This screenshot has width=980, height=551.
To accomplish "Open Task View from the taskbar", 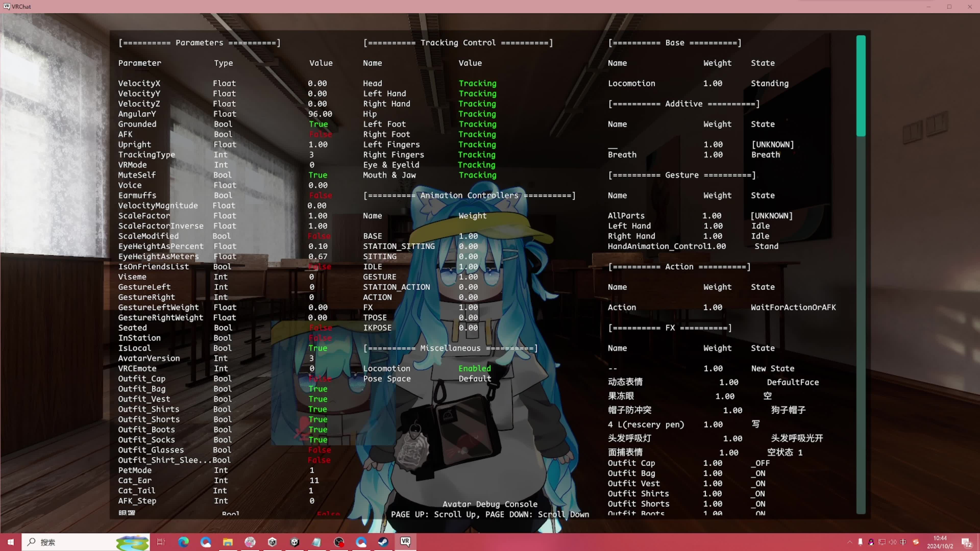I will pos(161,542).
